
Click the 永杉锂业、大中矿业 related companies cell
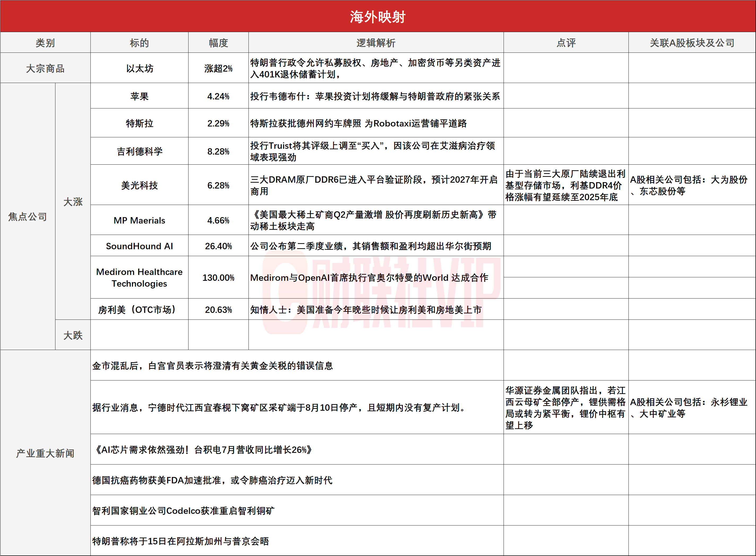tap(692, 407)
